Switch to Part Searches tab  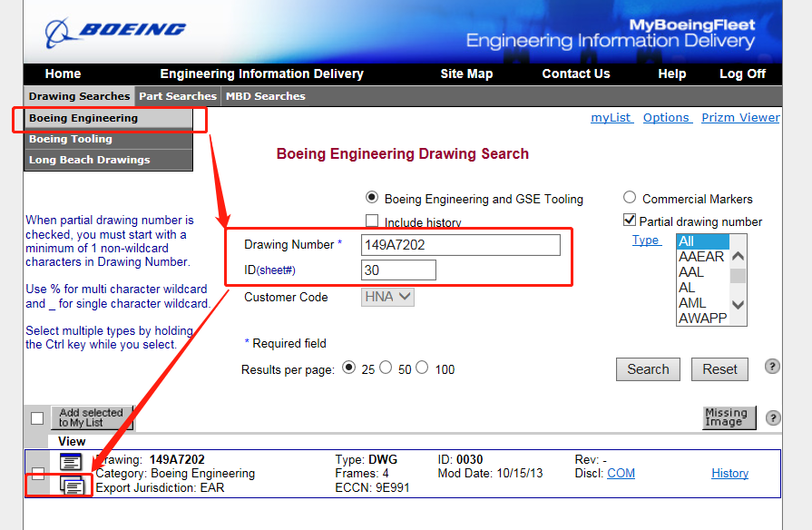click(x=178, y=96)
